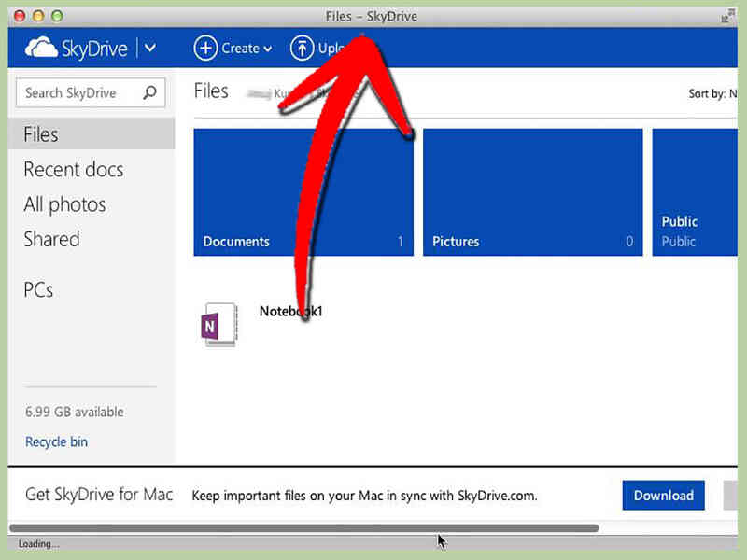Go to Shared in the sidebar

tap(51, 239)
